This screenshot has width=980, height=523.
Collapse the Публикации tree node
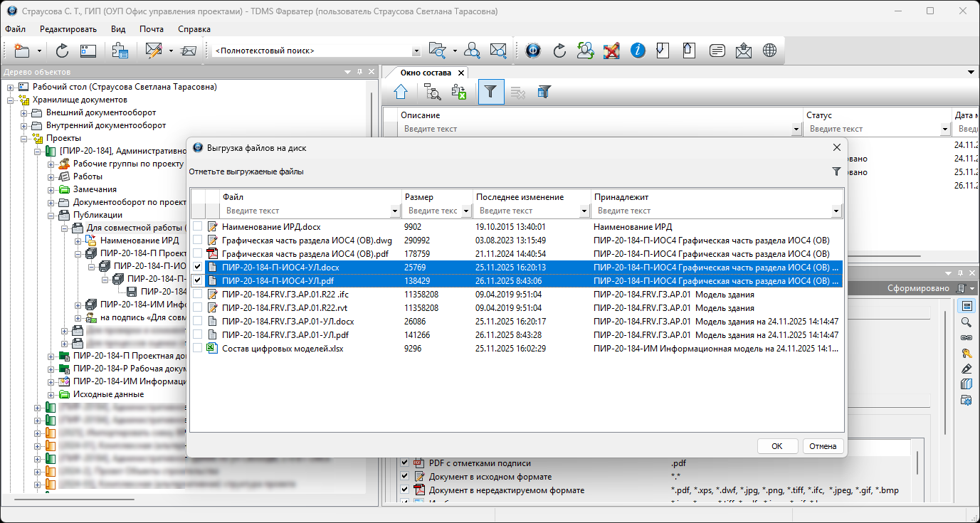(x=51, y=215)
